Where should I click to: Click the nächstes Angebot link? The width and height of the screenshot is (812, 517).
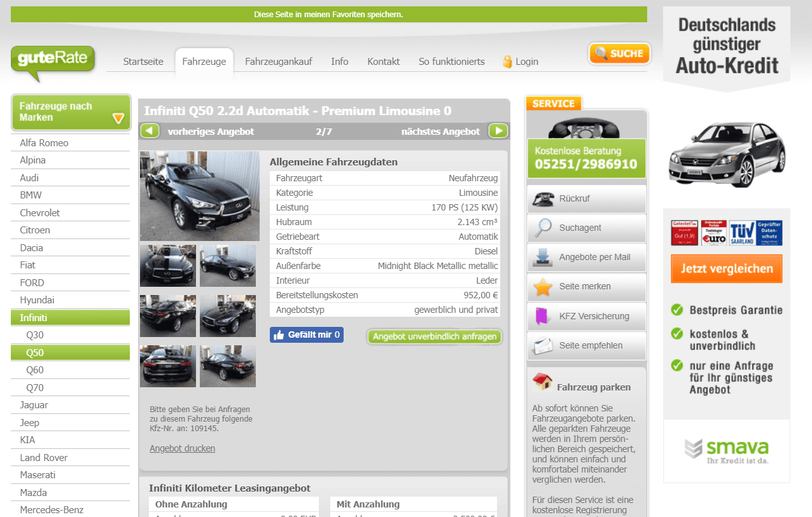[x=440, y=132]
